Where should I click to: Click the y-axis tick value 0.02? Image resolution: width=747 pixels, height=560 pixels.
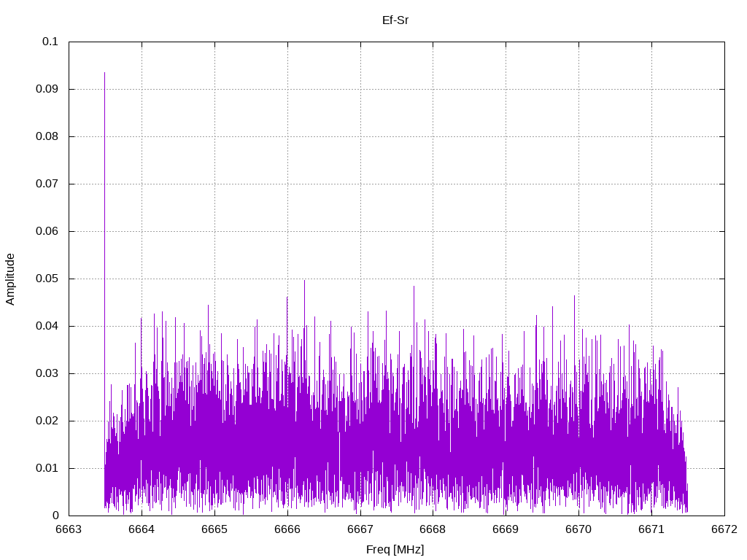point(47,421)
